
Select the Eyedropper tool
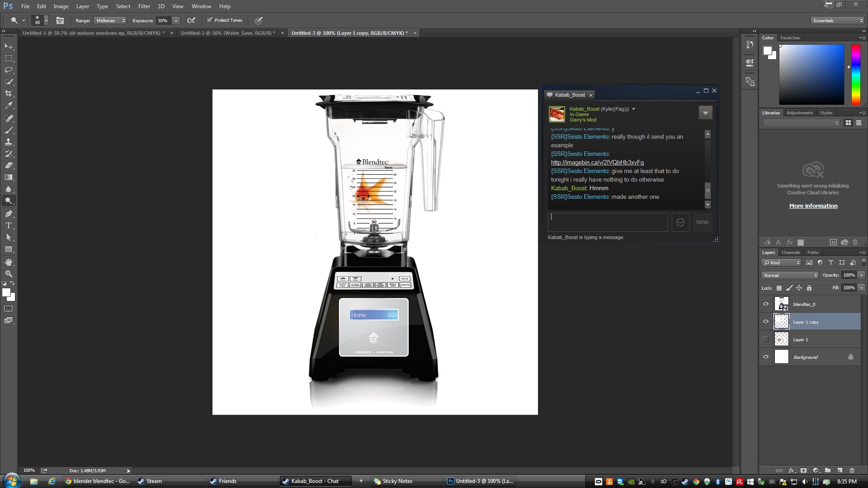point(9,105)
